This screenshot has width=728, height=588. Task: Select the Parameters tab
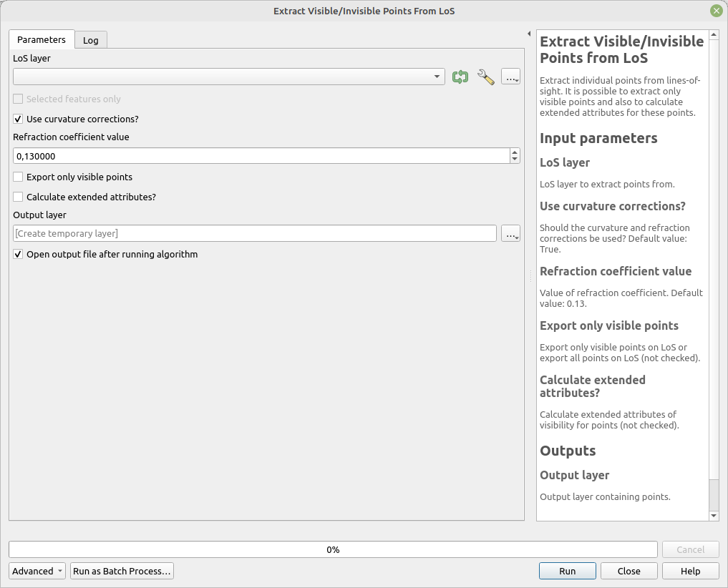42,40
